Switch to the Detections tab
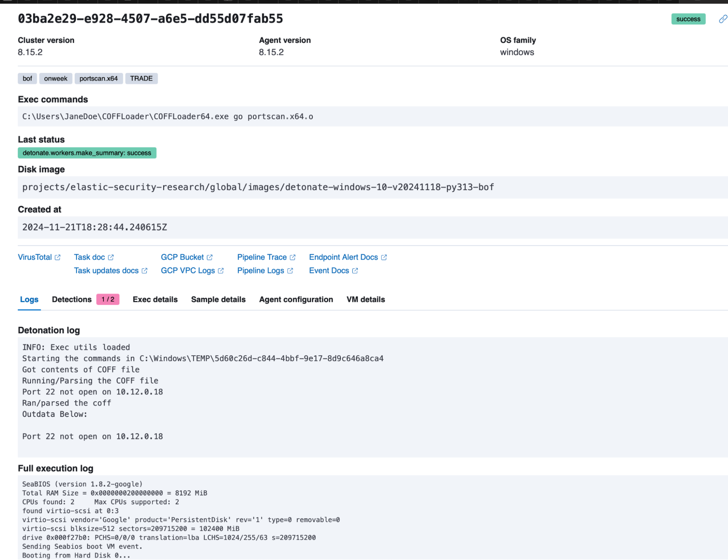Viewport: 728px width, 560px height. pyautogui.click(x=72, y=299)
